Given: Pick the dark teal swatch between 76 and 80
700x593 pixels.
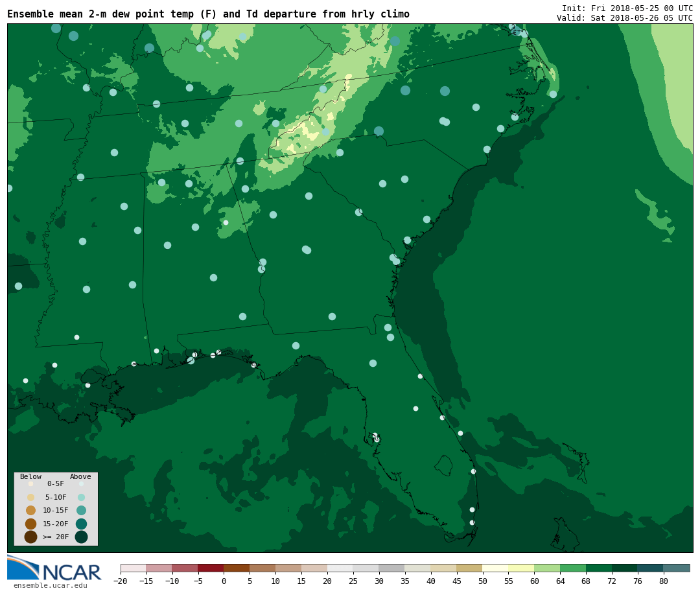Looking at the screenshot, I should tap(651, 568).
